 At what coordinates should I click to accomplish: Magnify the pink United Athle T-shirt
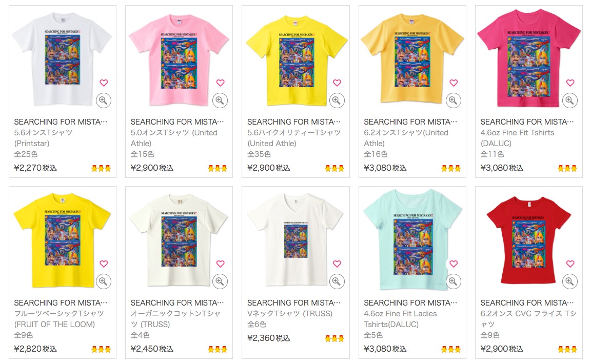pyautogui.click(x=220, y=100)
